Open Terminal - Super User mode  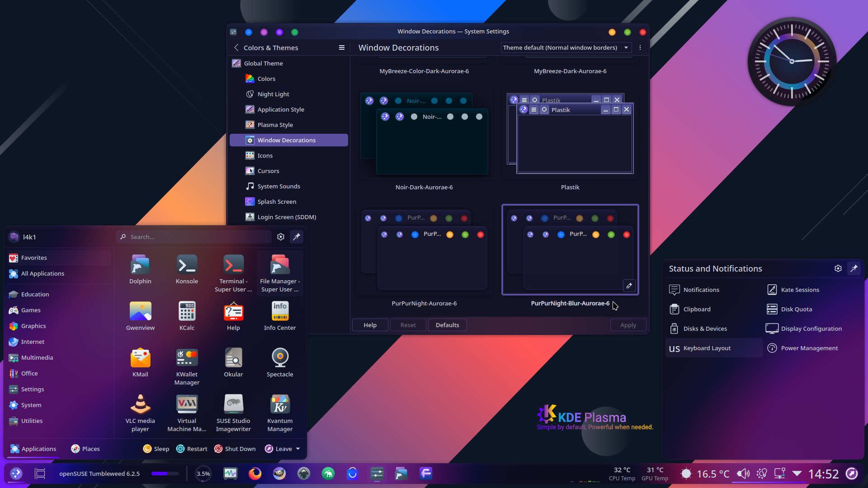tap(233, 273)
